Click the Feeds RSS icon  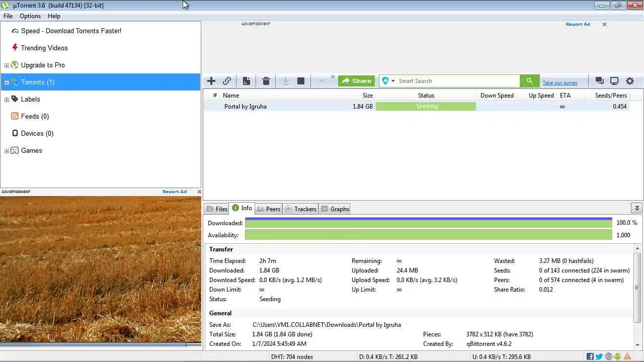(15, 116)
